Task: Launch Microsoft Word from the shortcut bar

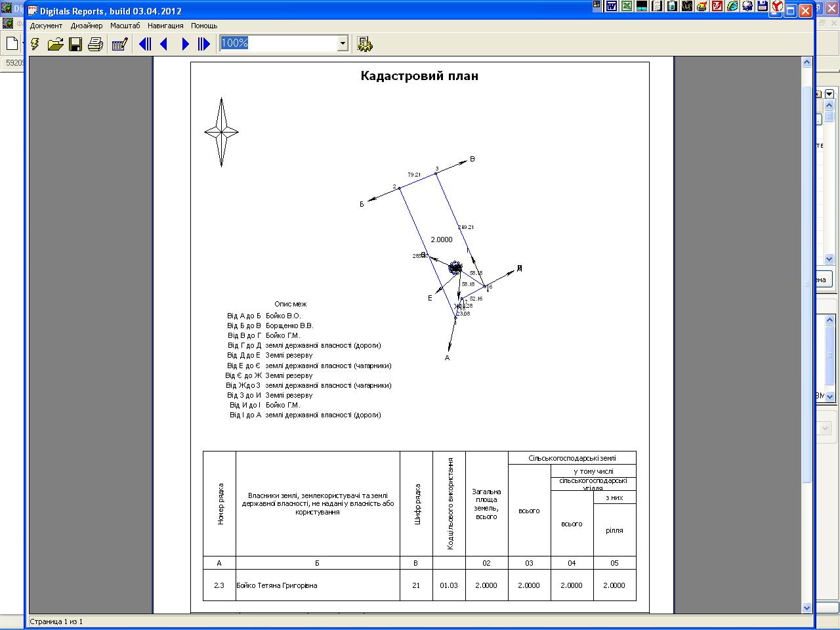Action: pos(612,7)
